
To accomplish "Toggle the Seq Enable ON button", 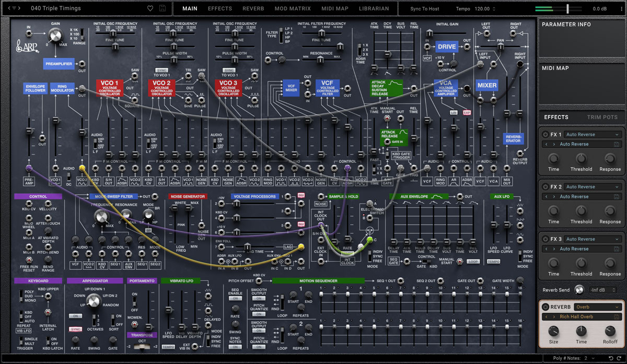I will pos(235,297).
